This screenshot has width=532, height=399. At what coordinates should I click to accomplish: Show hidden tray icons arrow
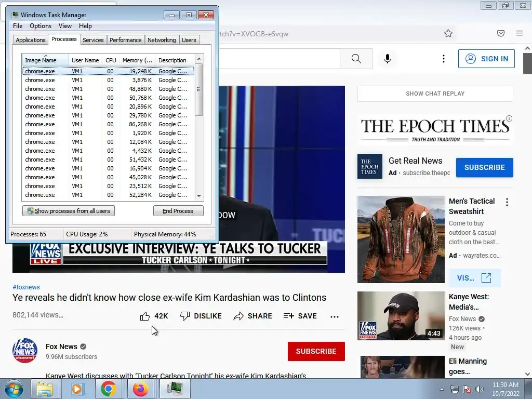(442, 389)
